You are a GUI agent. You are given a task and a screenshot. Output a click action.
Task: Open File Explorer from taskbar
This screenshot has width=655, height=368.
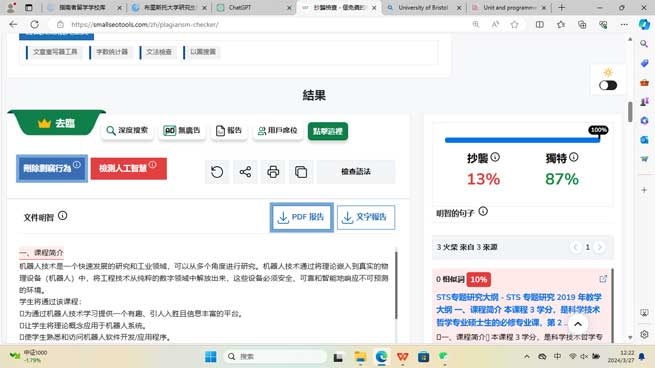360,357
